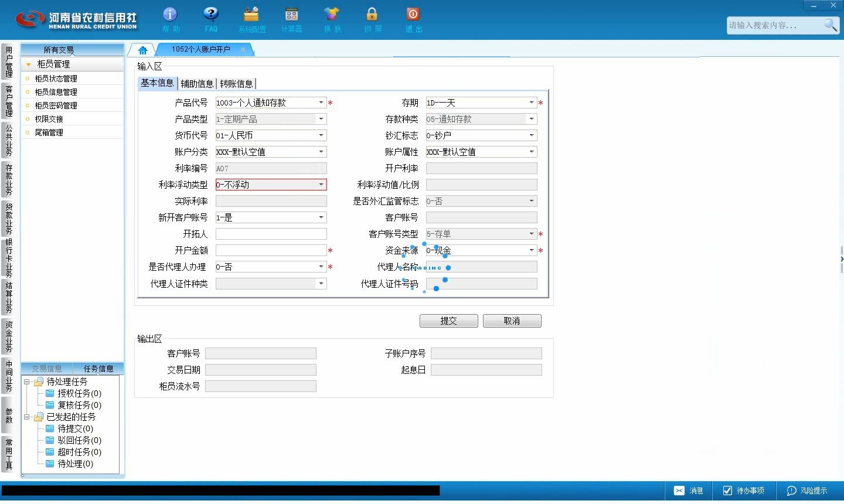Collapse the 柜员管理 menu group
844x504 pixels.
pyautogui.click(x=28, y=64)
